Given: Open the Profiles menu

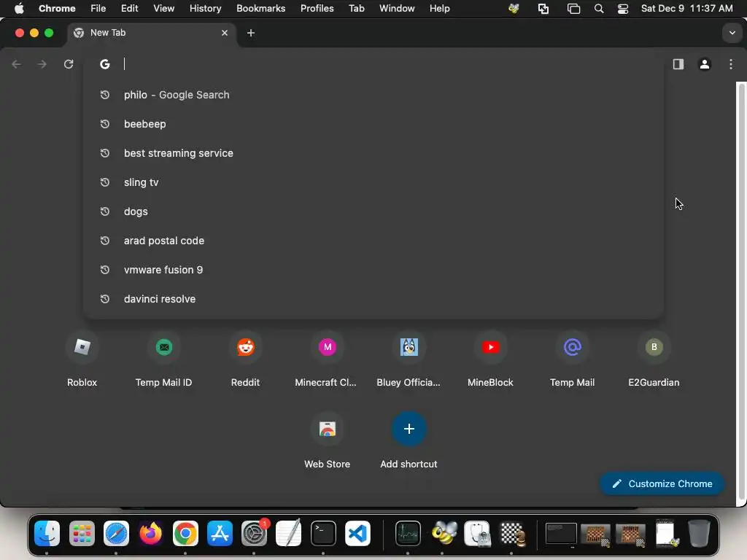Looking at the screenshot, I should (317, 9).
